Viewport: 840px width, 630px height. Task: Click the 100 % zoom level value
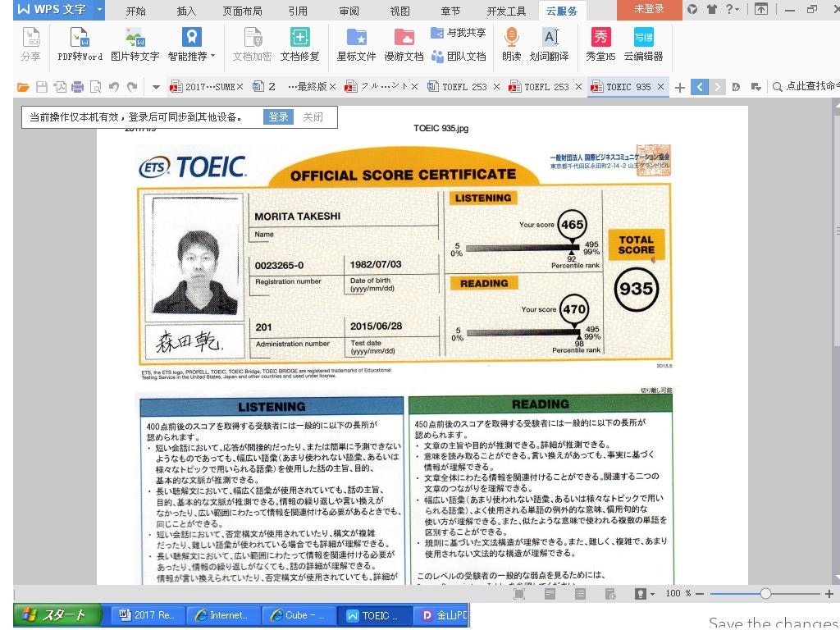tap(678, 594)
